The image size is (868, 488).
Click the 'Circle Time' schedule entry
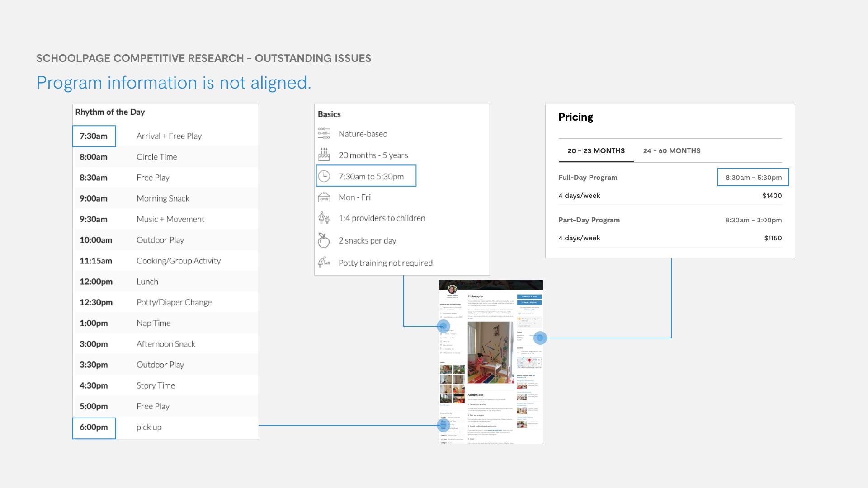(157, 157)
